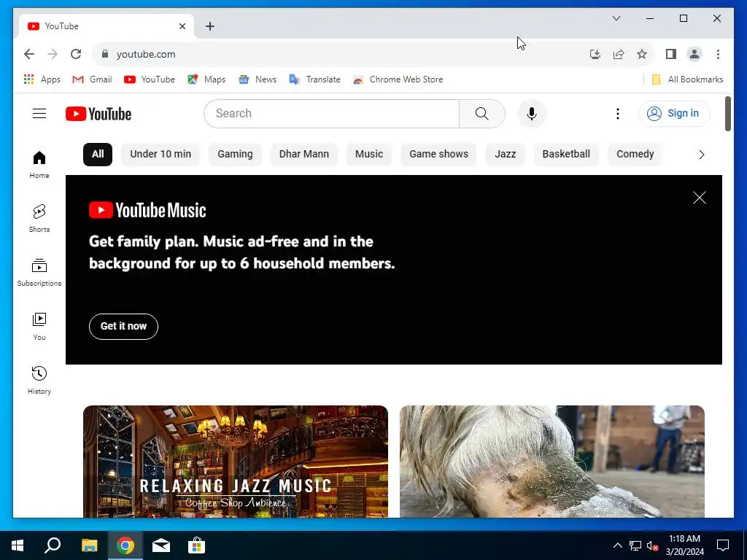Viewport: 747px width, 560px height.
Task: Open the Windows Start menu
Action: coord(18,545)
